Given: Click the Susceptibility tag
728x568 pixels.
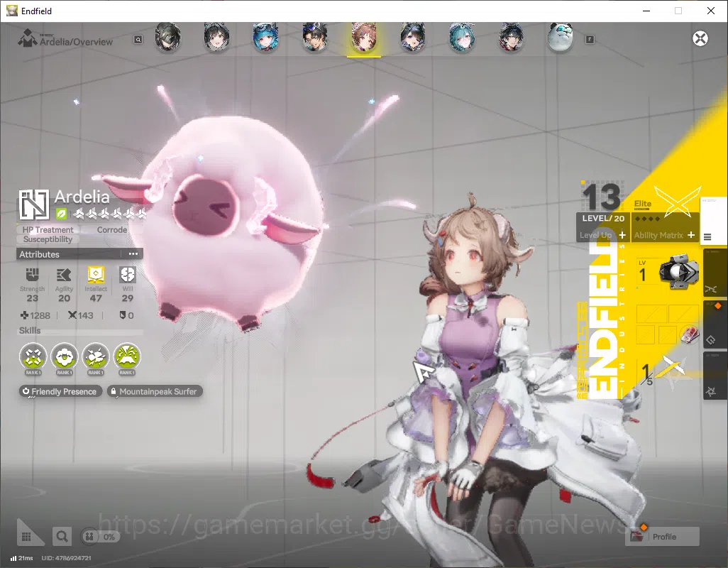Looking at the screenshot, I should click(x=48, y=239).
